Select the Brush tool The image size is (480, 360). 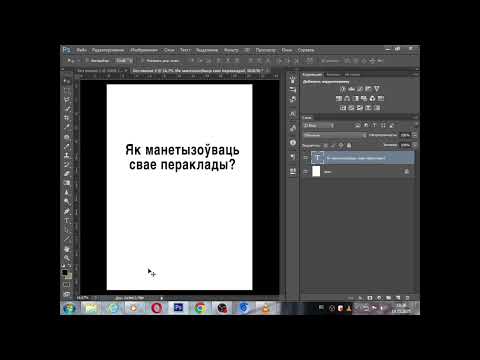67,146
